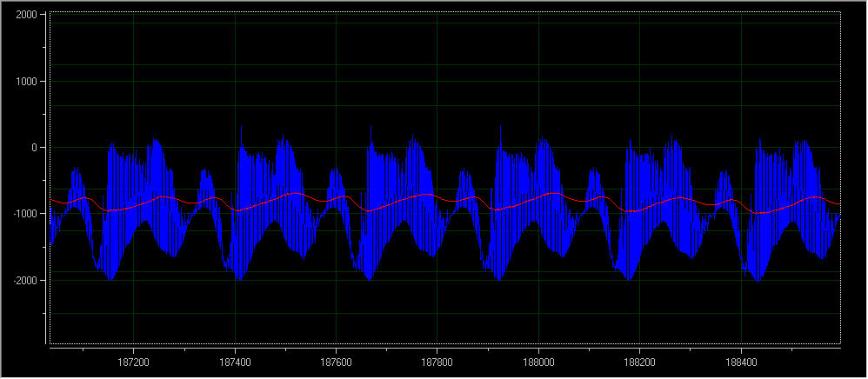The image size is (868, 379).
Task: Click the 188000 x-axis label
Action: point(538,362)
